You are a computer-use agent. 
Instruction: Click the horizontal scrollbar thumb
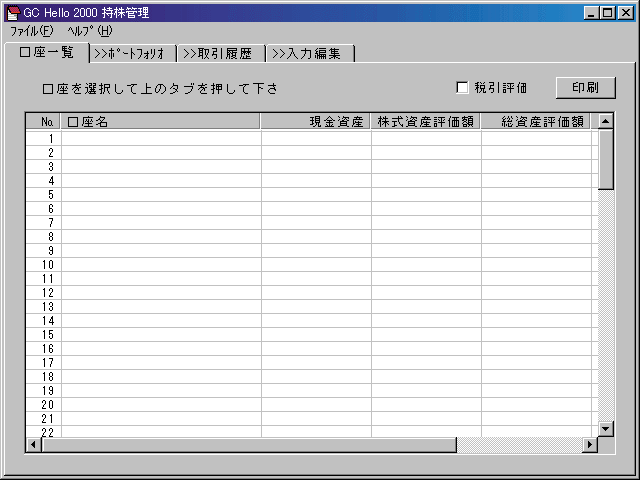pyautogui.click(x=249, y=444)
